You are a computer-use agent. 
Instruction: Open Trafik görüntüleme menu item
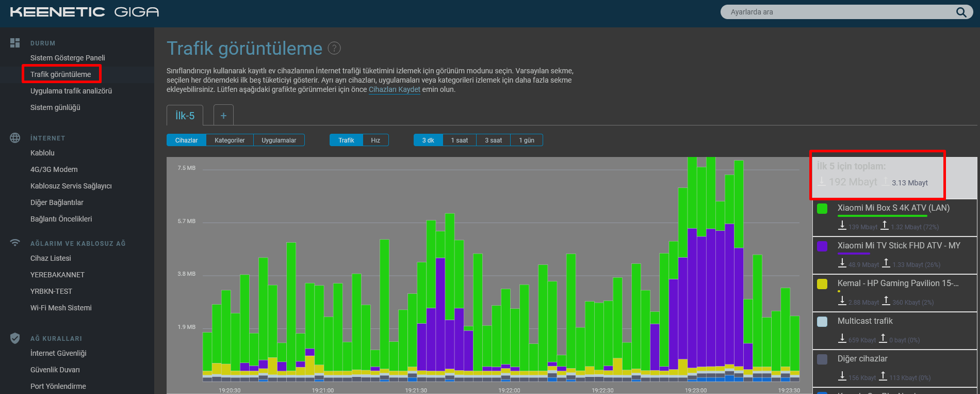coord(61,74)
